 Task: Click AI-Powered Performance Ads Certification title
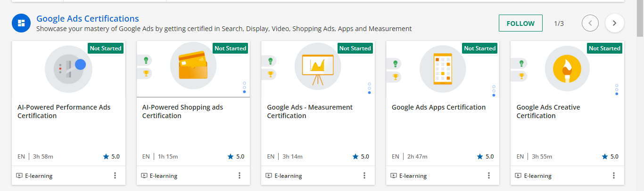click(x=64, y=111)
